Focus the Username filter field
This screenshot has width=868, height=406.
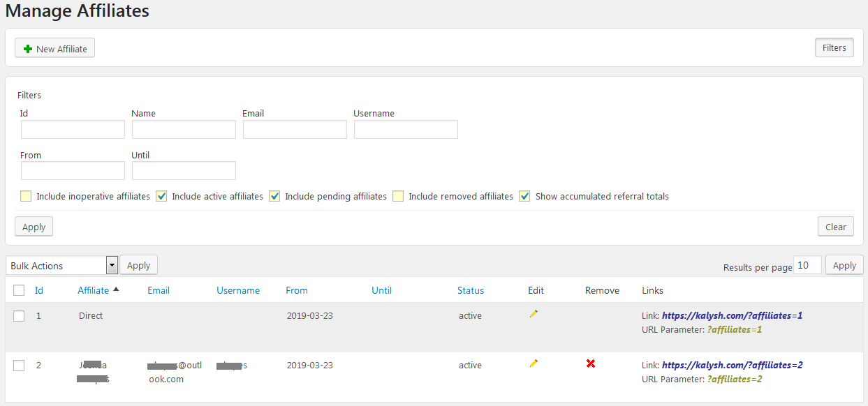click(x=406, y=130)
